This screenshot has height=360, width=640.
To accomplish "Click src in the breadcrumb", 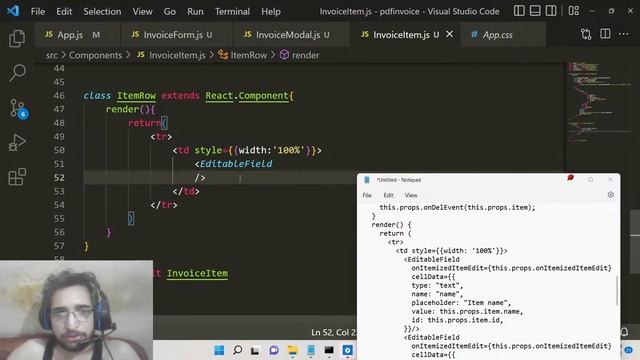I will [51, 55].
